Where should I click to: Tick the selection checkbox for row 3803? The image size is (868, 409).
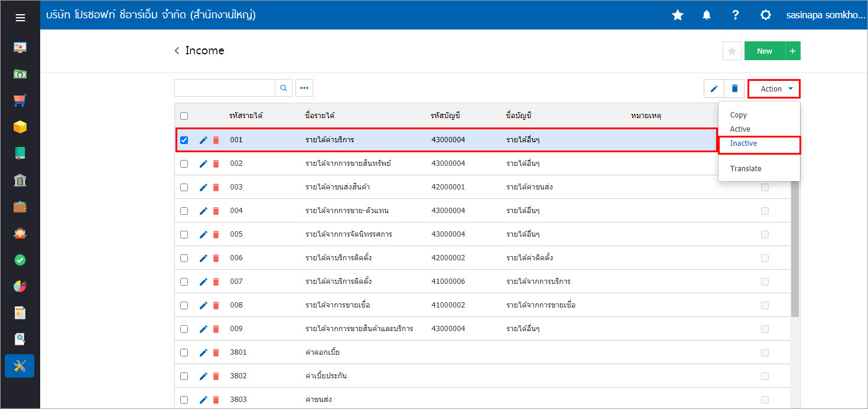click(x=184, y=400)
